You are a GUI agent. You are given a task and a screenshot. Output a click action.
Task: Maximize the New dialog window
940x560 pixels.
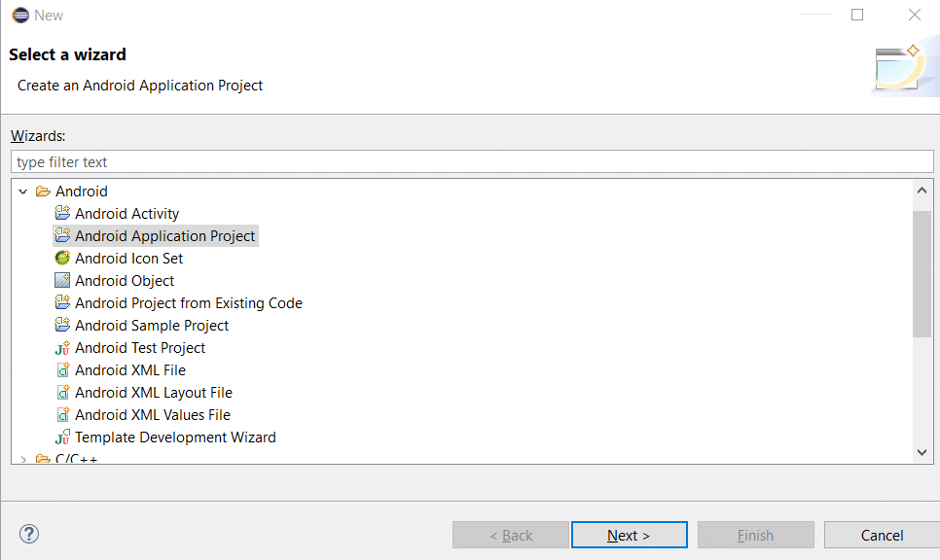point(857,15)
